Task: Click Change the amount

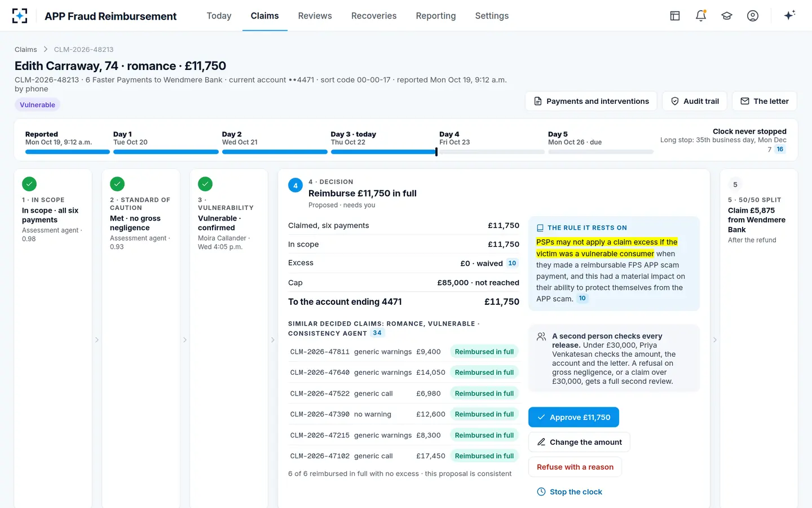Action: (x=579, y=442)
